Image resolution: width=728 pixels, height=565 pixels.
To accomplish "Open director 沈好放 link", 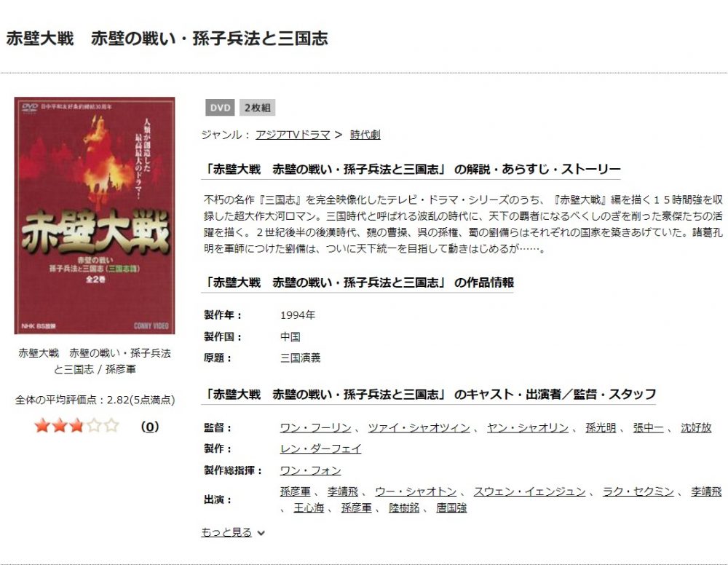I will (696, 427).
